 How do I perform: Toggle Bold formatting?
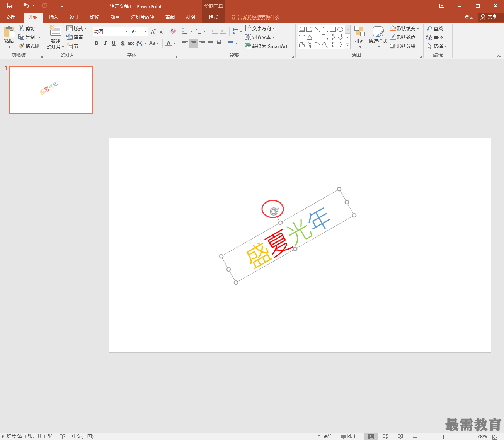pyautogui.click(x=97, y=43)
